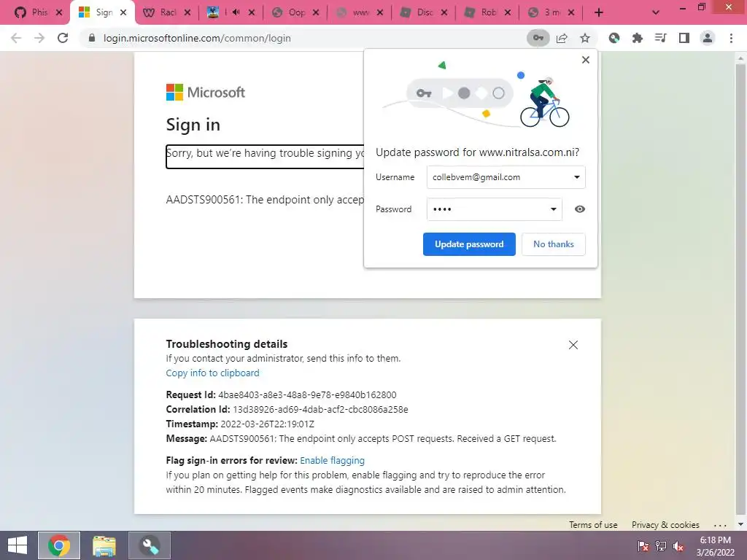Close the Oop tab
The image size is (747, 560).
pyautogui.click(x=316, y=13)
